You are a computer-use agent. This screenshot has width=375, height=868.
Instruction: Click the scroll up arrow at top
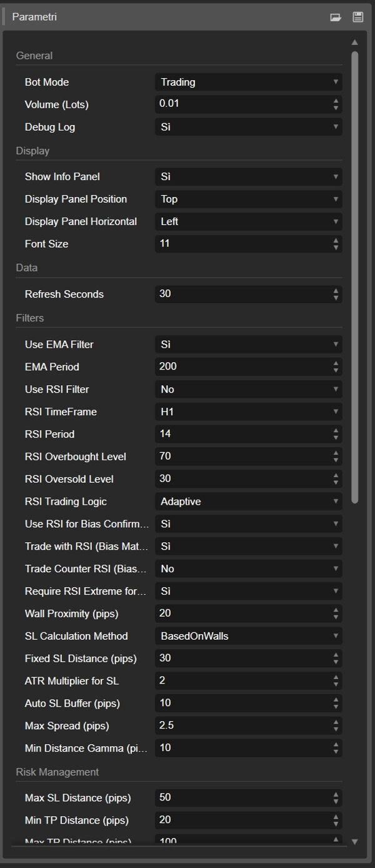(x=354, y=43)
